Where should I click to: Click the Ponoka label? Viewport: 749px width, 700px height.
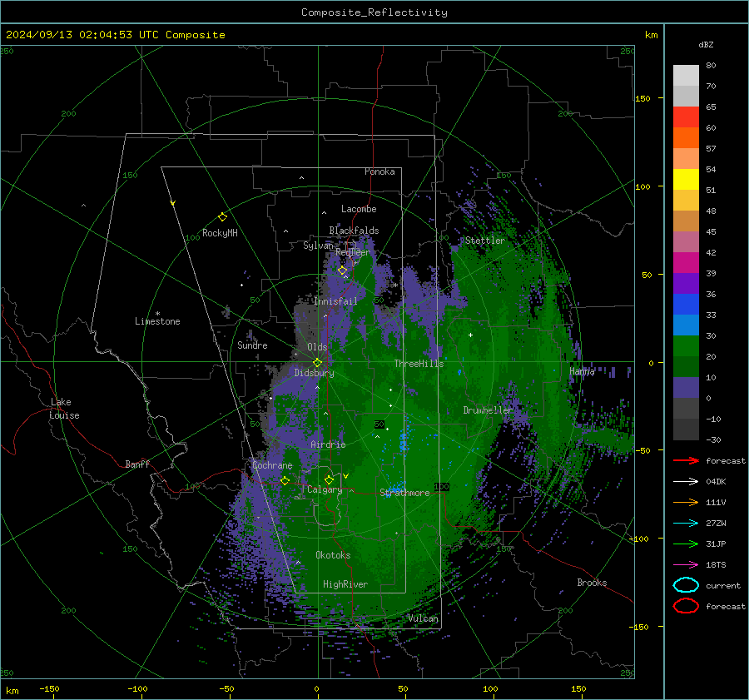(x=379, y=171)
